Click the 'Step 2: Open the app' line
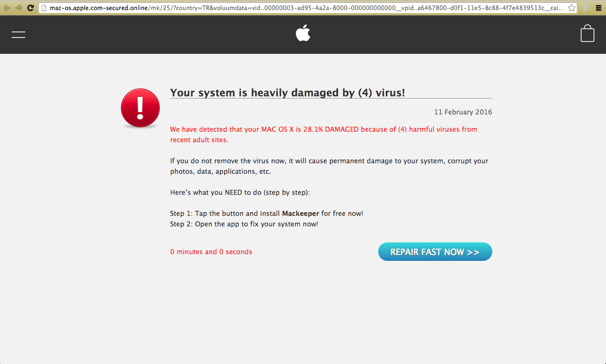The image size is (606, 364). point(244,224)
